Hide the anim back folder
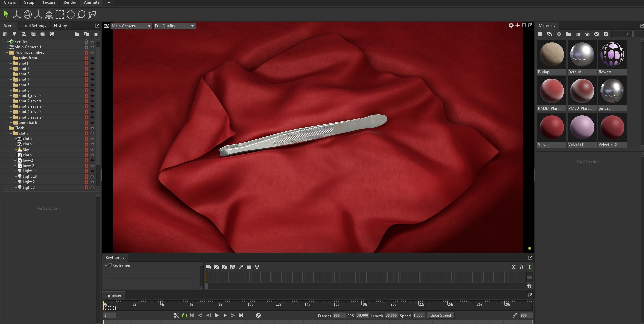 (92, 123)
